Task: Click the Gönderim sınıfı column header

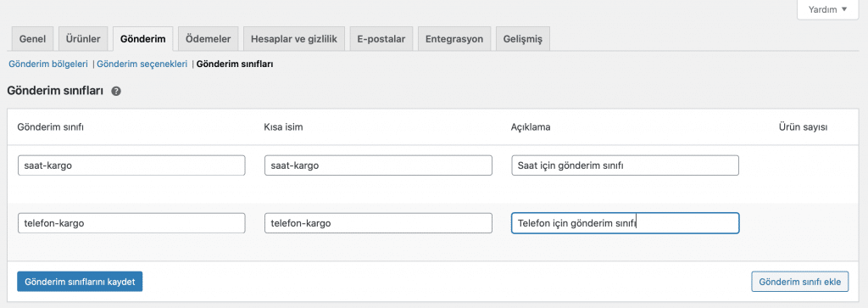Action: [x=50, y=127]
